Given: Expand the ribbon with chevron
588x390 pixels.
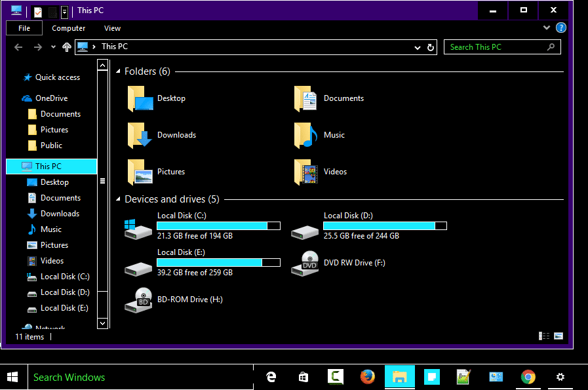Looking at the screenshot, I should pos(547,28).
